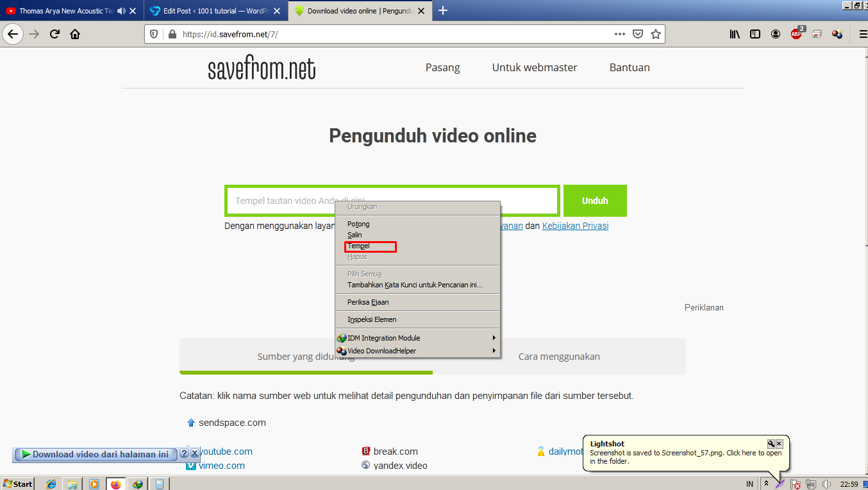Open the Firefox Library icon

click(735, 34)
